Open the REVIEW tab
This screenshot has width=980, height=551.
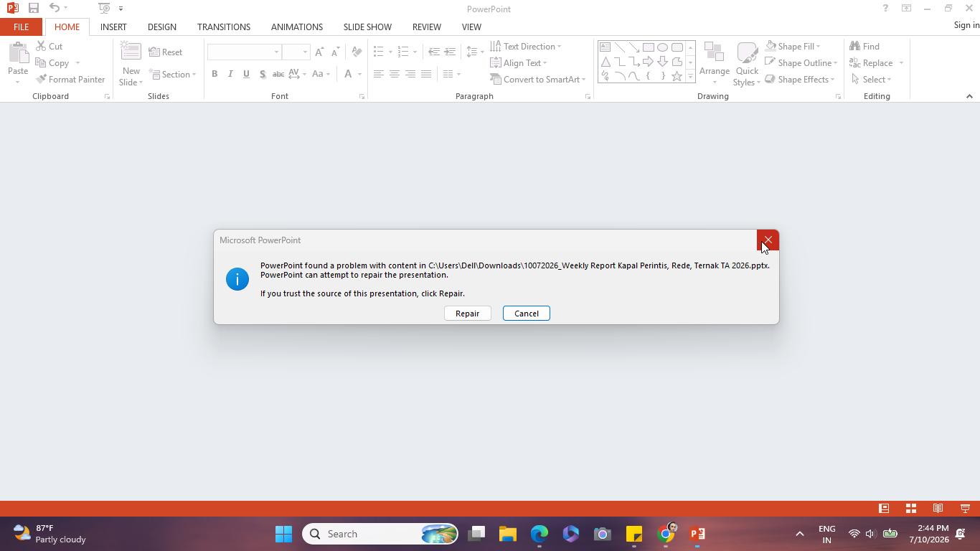tap(426, 27)
